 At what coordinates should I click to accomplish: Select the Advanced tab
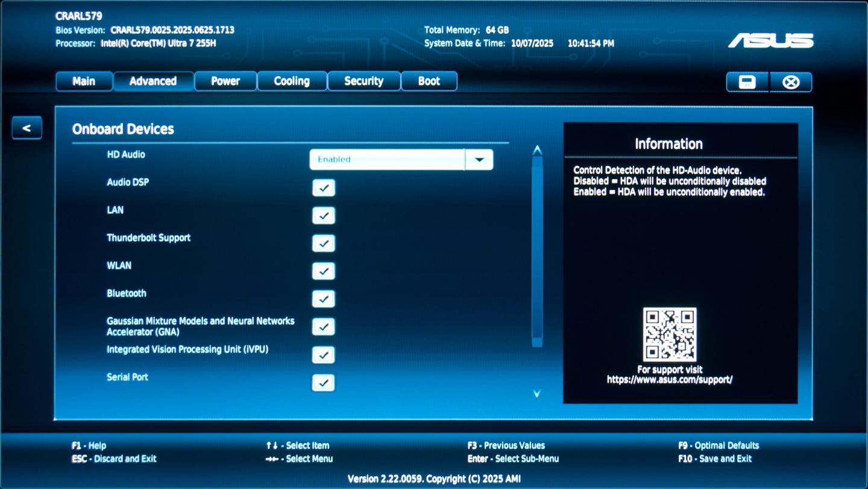pyautogui.click(x=153, y=81)
